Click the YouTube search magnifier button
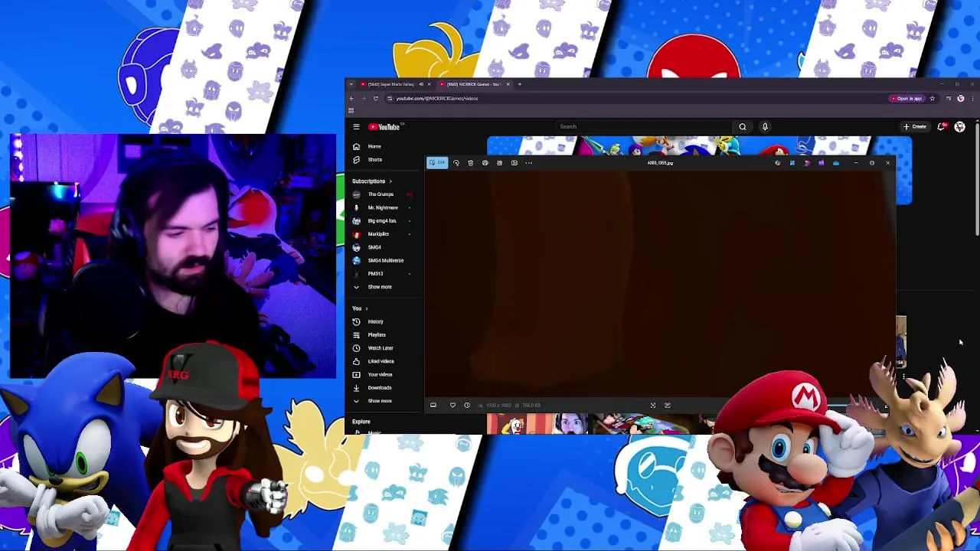The height and width of the screenshot is (551, 980). tap(743, 127)
